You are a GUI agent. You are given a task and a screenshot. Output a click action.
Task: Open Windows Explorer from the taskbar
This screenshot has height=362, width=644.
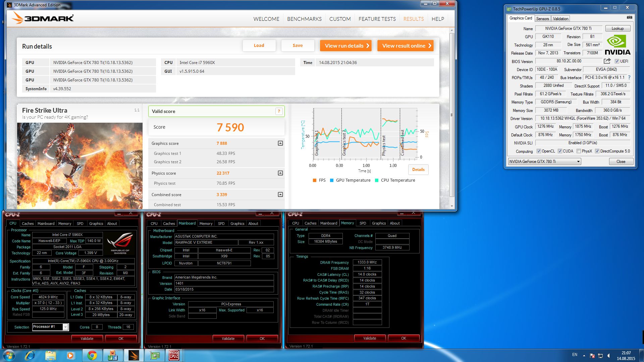pyautogui.click(x=51, y=355)
